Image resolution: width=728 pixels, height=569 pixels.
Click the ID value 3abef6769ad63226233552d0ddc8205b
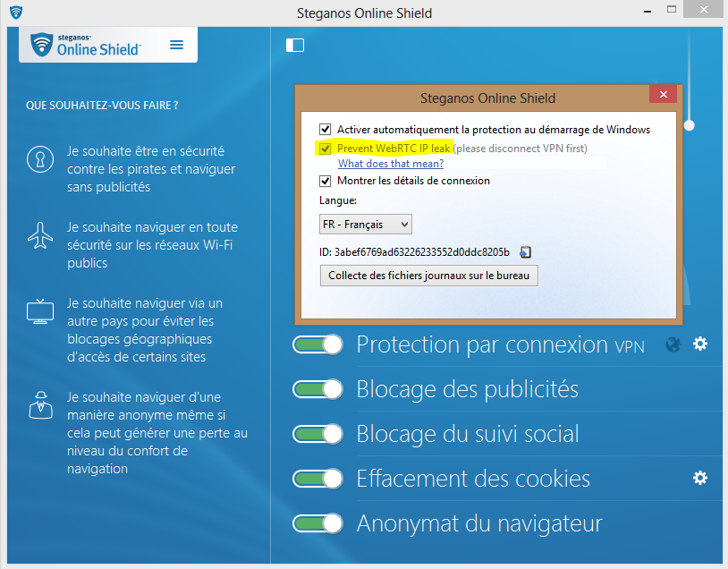point(421,252)
